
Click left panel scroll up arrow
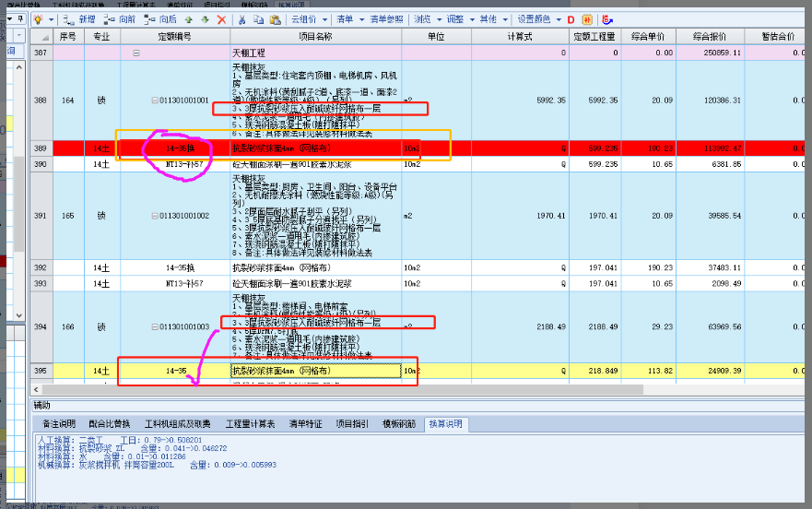(x=19, y=67)
